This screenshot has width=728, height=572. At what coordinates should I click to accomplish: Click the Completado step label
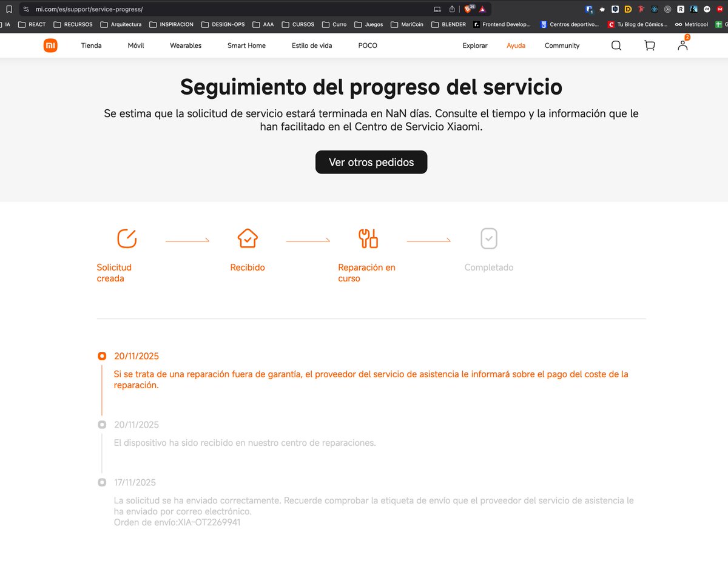pos(489,267)
